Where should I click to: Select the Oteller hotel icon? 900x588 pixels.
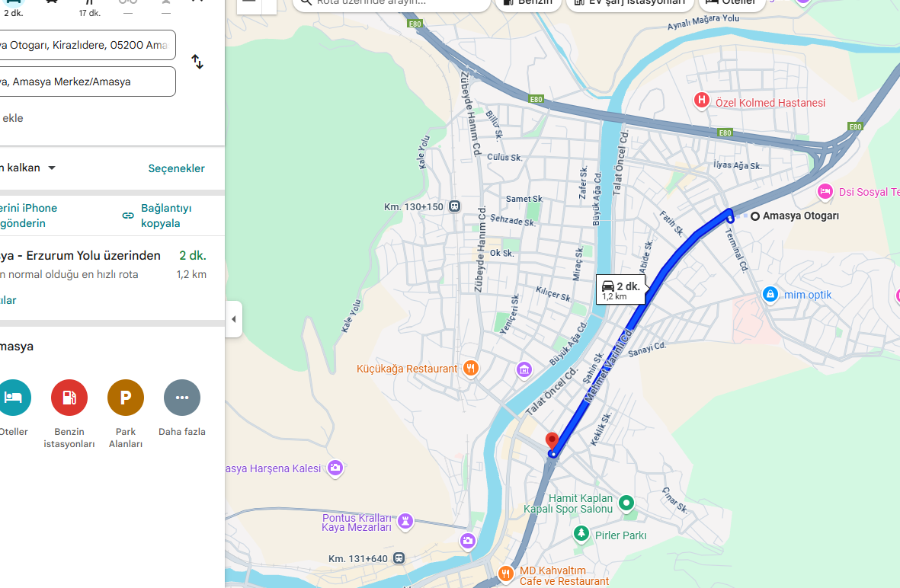coord(13,398)
